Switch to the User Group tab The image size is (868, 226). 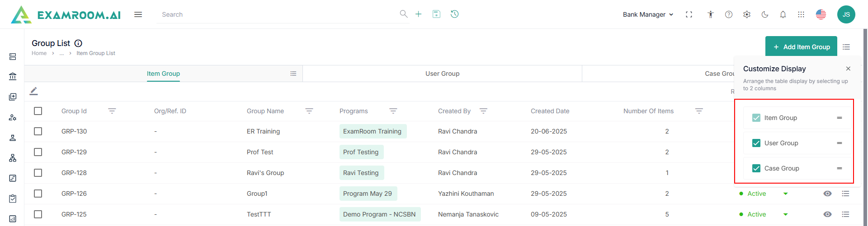click(x=442, y=74)
